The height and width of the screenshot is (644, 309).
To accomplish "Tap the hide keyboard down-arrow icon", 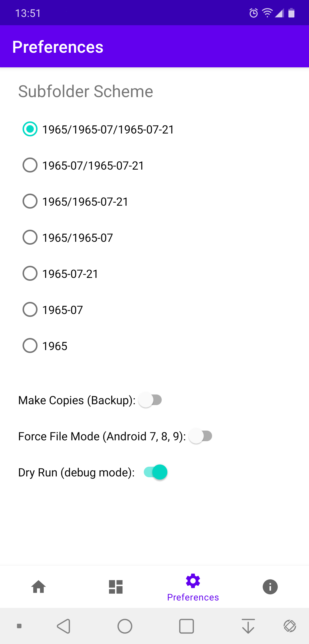I will (248, 626).
